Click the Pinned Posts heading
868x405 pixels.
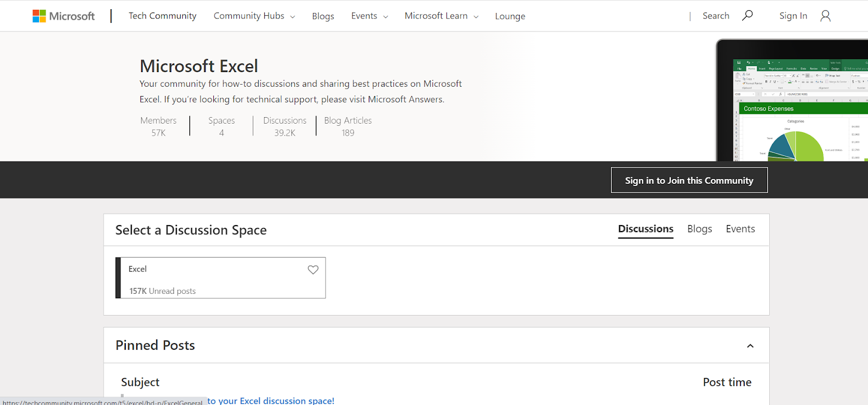[155, 345]
